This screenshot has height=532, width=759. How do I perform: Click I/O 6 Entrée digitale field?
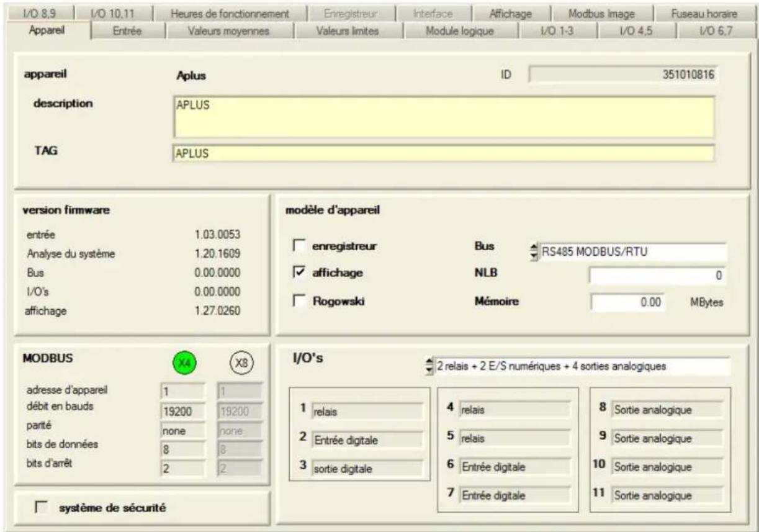[x=514, y=467]
